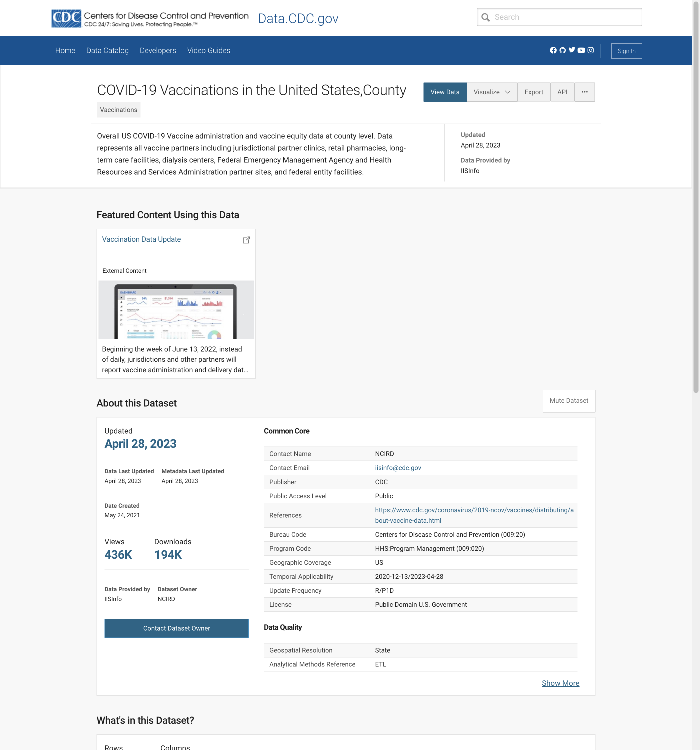
Task: Open the CDC GitHub icon link
Action: point(563,50)
